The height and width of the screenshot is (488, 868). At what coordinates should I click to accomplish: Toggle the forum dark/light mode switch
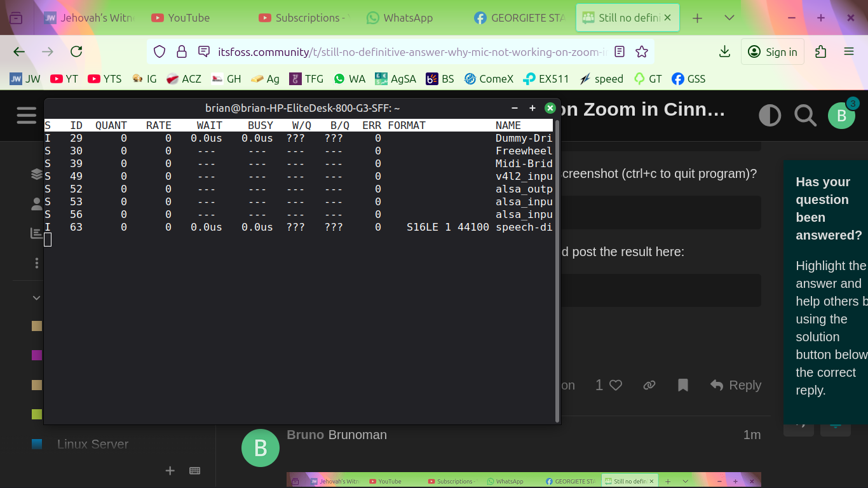click(770, 116)
